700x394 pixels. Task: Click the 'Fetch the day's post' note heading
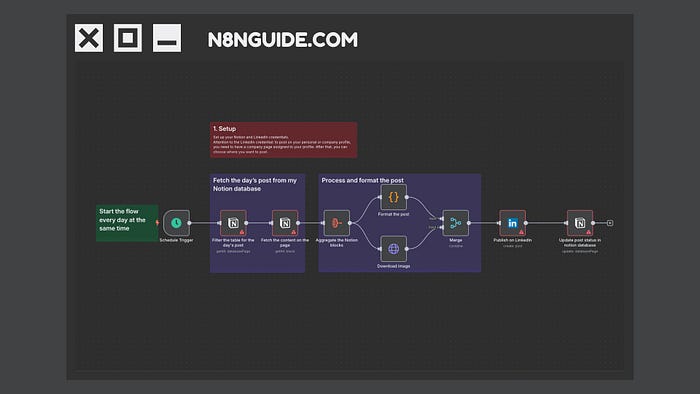click(254, 184)
